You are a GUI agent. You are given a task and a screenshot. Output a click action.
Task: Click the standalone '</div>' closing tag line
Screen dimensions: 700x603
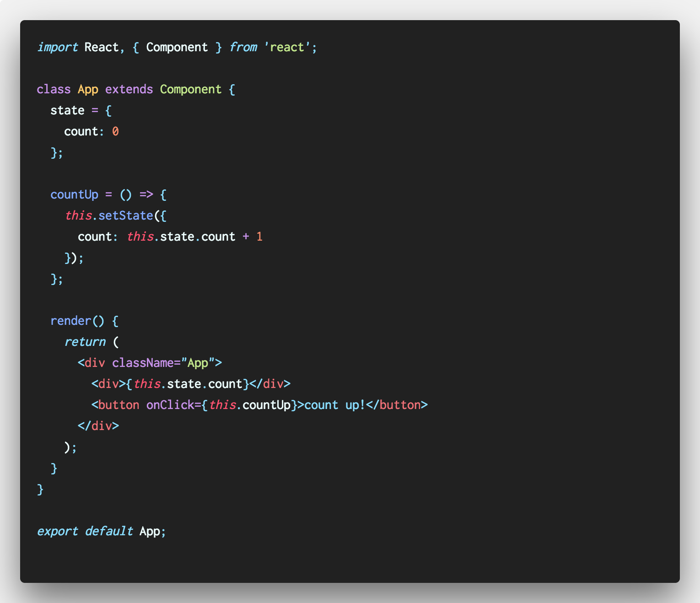pyautogui.click(x=98, y=426)
